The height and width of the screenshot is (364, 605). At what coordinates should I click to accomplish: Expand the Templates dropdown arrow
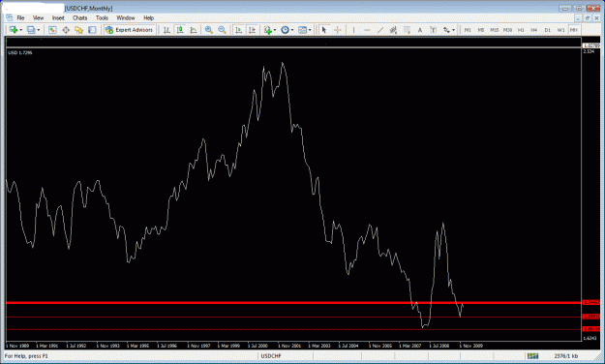pos(310,30)
